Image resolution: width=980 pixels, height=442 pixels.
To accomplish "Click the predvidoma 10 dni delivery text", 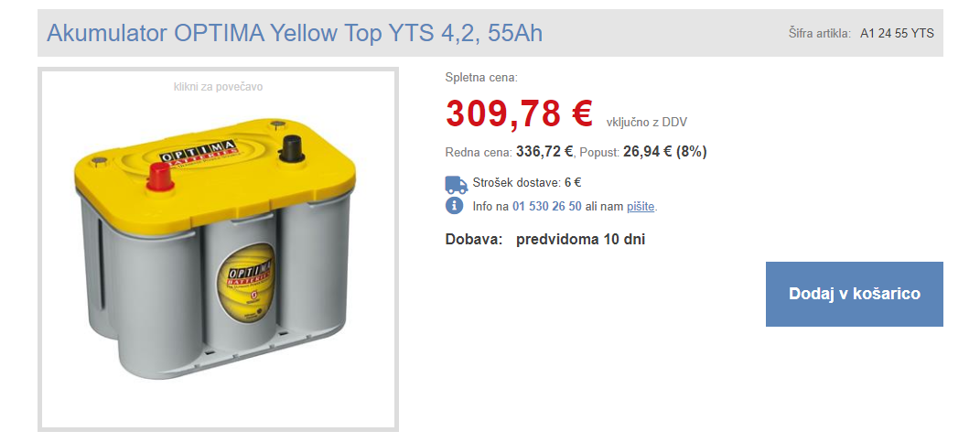I will pyautogui.click(x=581, y=240).
